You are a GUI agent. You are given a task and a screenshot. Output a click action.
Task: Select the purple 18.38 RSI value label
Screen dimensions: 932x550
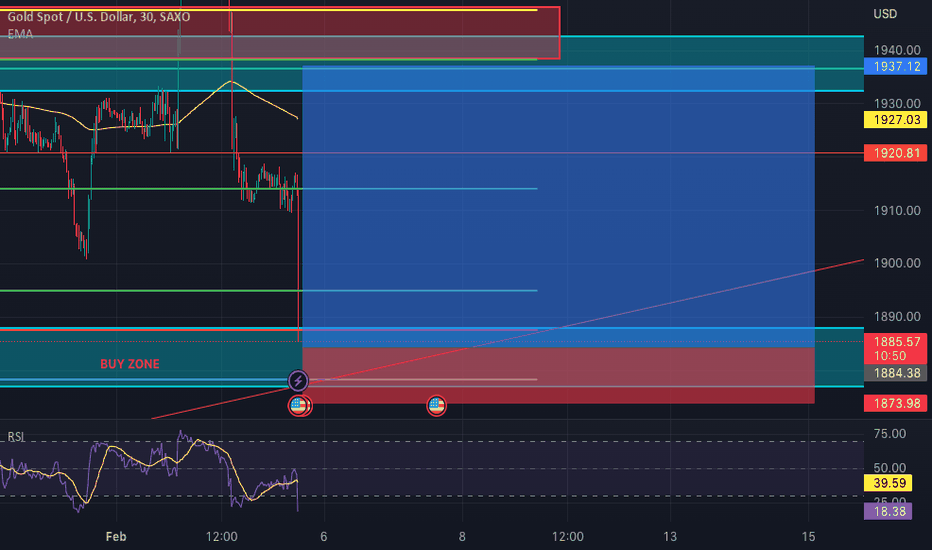(x=888, y=511)
